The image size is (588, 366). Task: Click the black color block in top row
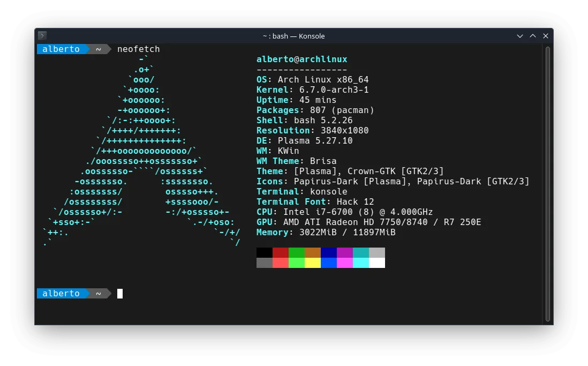click(x=265, y=252)
